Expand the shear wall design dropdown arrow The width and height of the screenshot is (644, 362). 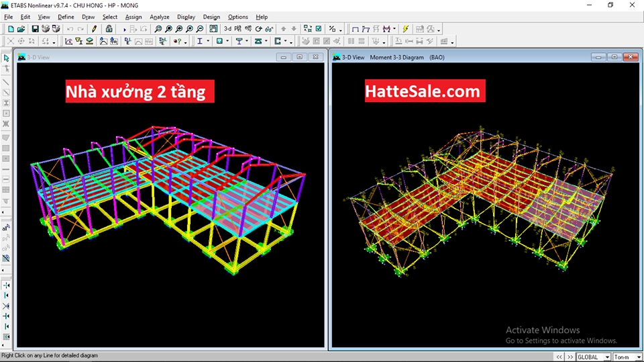286,41
